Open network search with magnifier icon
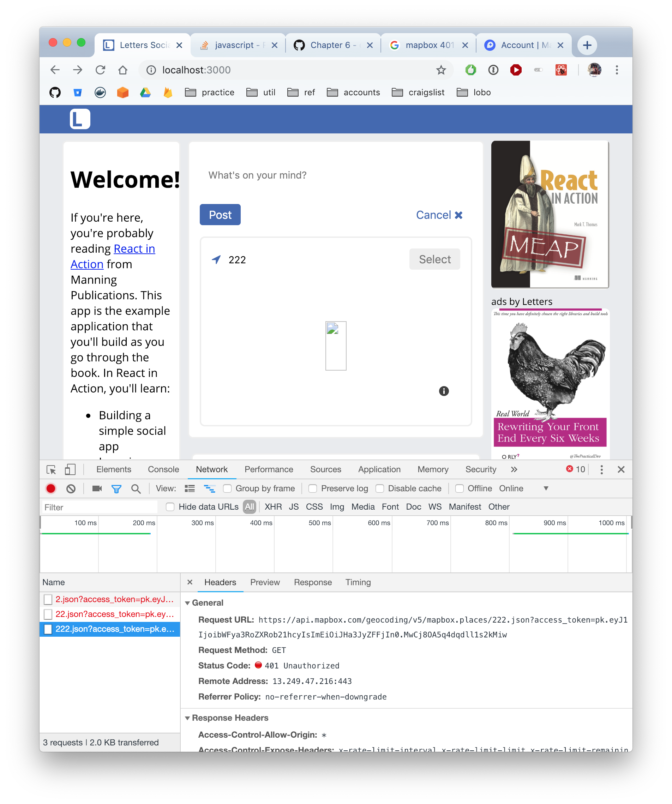 (136, 489)
